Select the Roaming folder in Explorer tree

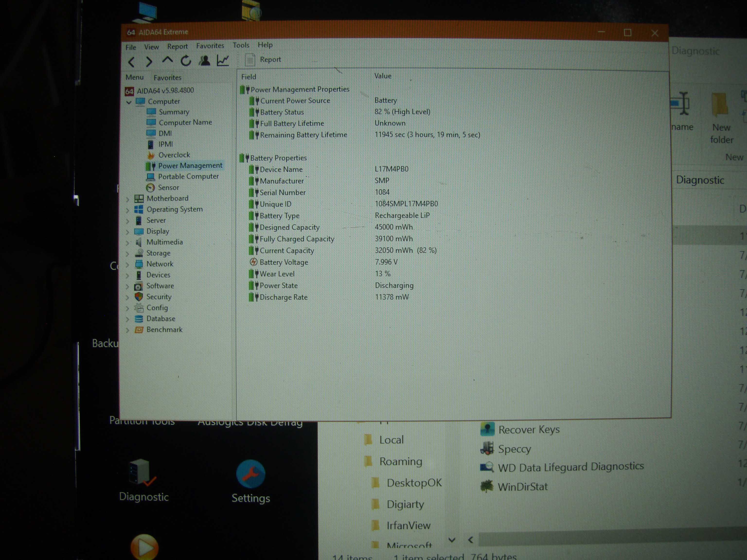[394, 461]
